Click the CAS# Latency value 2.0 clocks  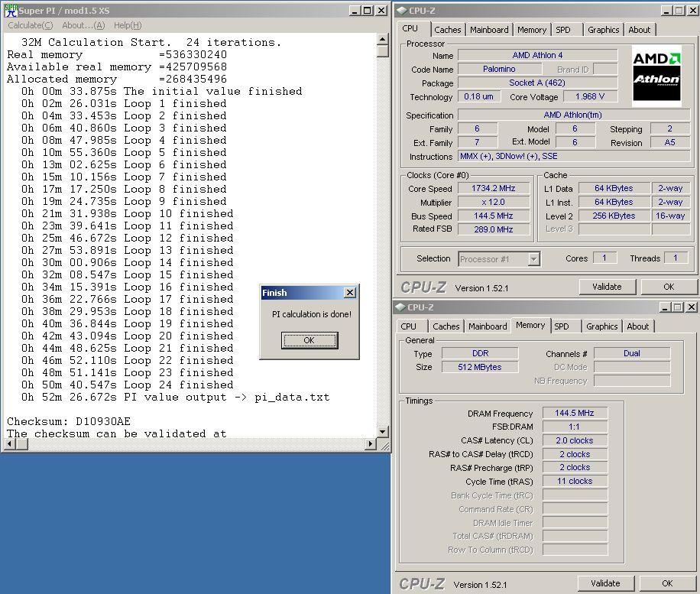[575, 440]
